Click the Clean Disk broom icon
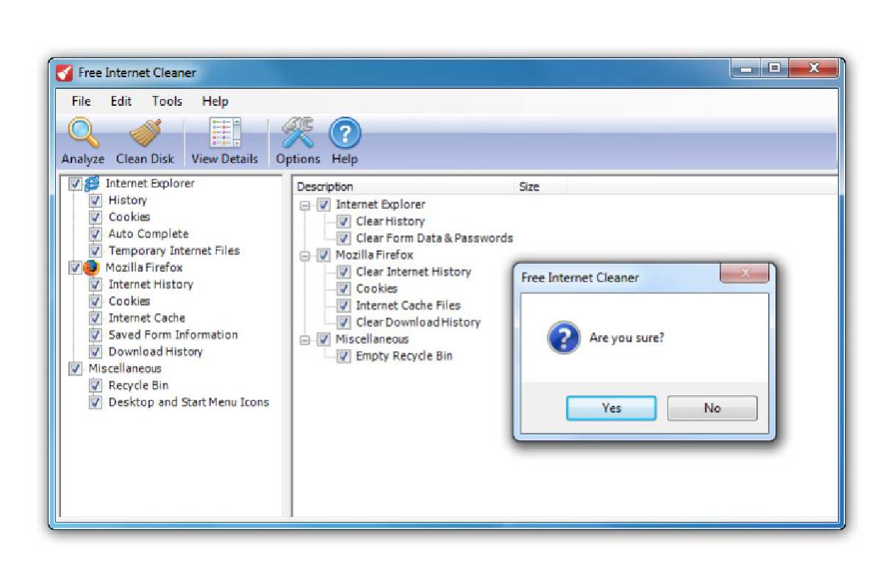This screenshot has width=882, height=588. click(x=145, y=135)
